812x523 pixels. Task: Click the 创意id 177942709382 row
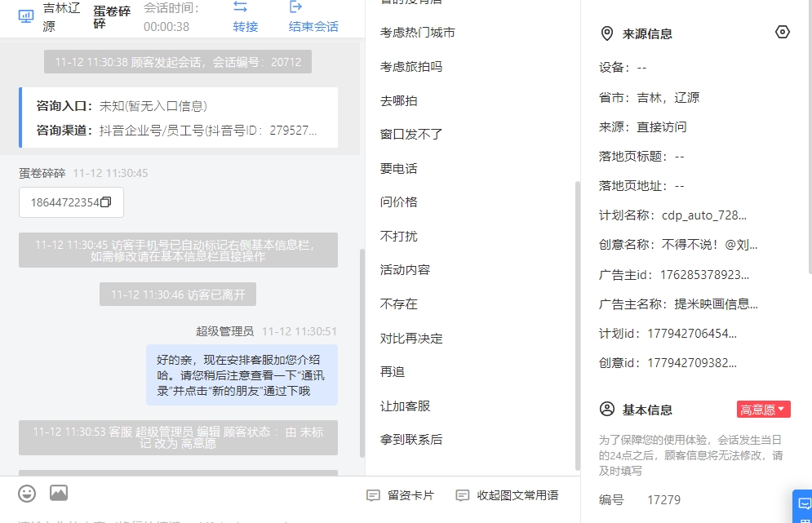click(x=668, y=363)
